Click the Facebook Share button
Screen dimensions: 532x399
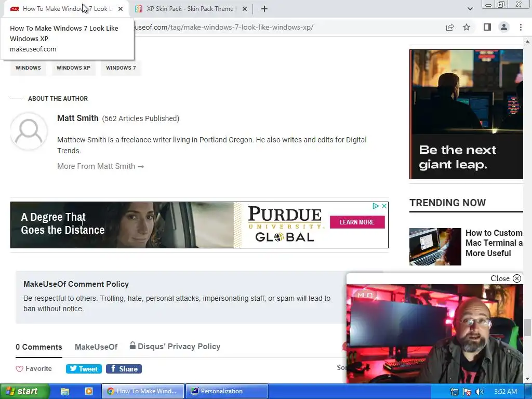124,369
